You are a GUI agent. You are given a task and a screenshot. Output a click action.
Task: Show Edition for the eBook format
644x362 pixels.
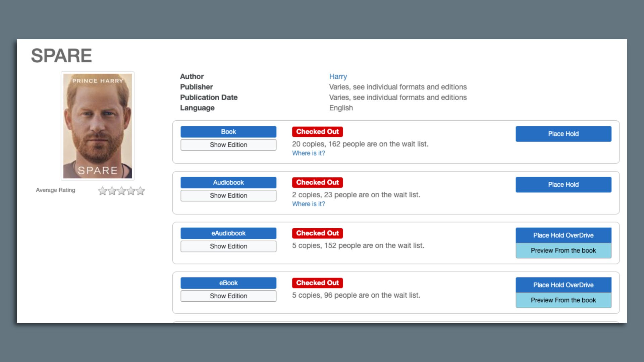tap(228, 296)
